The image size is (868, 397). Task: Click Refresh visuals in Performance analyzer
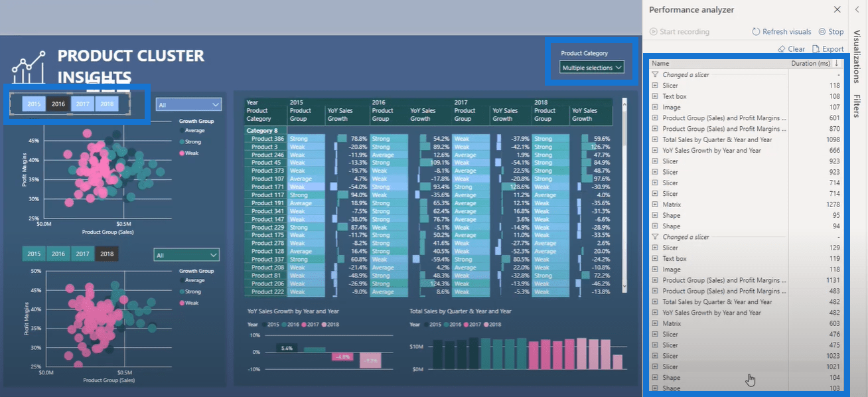(x=782, y=31)
